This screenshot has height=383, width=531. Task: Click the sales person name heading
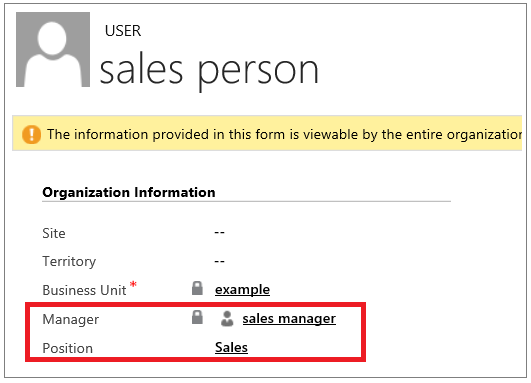pyautogui.click(x=209, y=71)
